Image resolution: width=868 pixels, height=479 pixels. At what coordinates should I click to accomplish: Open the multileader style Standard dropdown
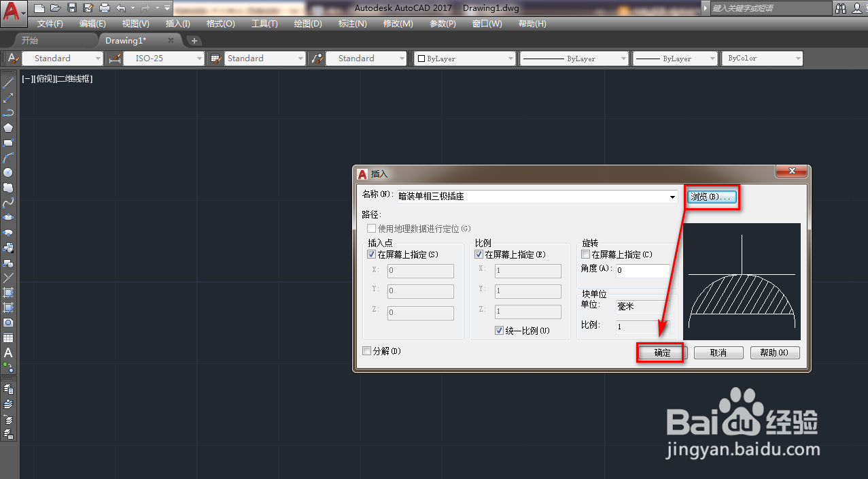[402, 59]
